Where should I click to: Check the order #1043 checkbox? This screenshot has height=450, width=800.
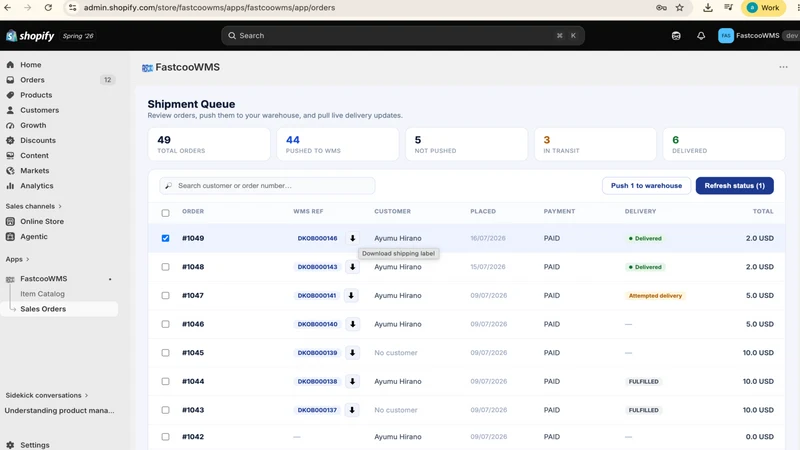[x=165, y=410]
